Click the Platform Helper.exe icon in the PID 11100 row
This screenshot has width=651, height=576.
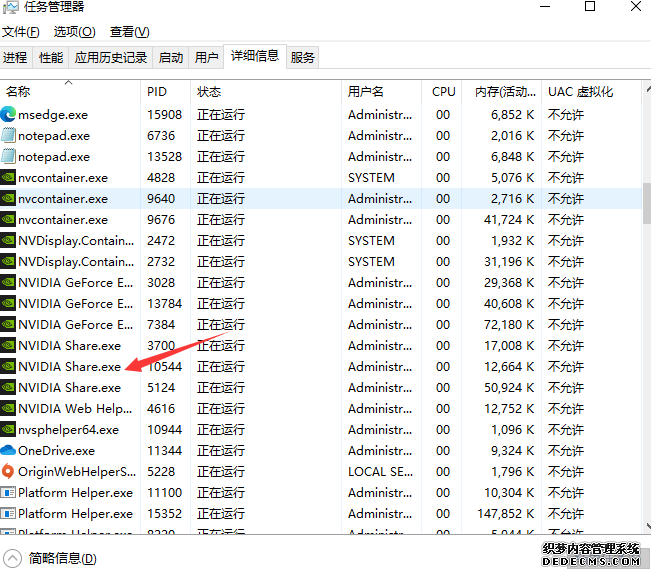tap(8, 492)
